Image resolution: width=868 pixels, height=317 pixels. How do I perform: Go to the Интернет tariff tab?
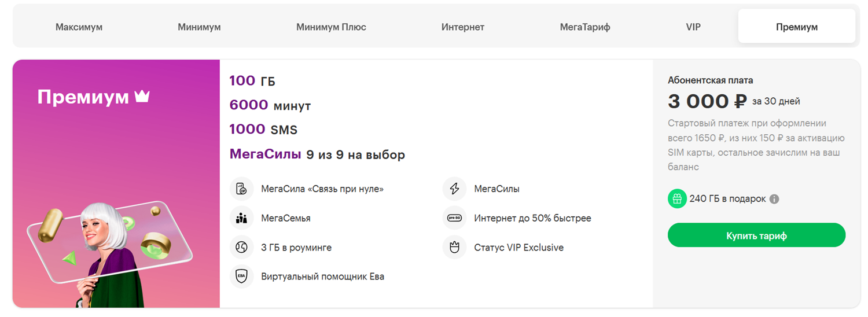462,27
